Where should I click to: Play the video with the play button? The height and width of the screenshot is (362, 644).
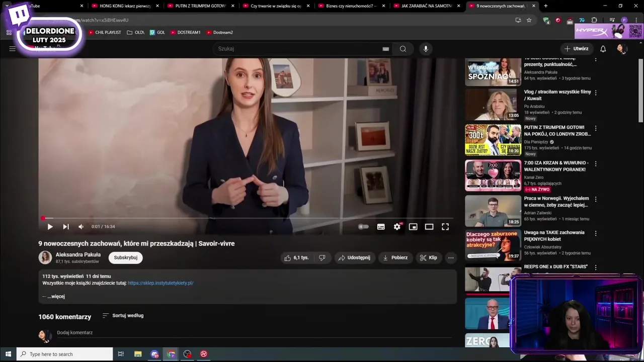[x=50, y=227]
